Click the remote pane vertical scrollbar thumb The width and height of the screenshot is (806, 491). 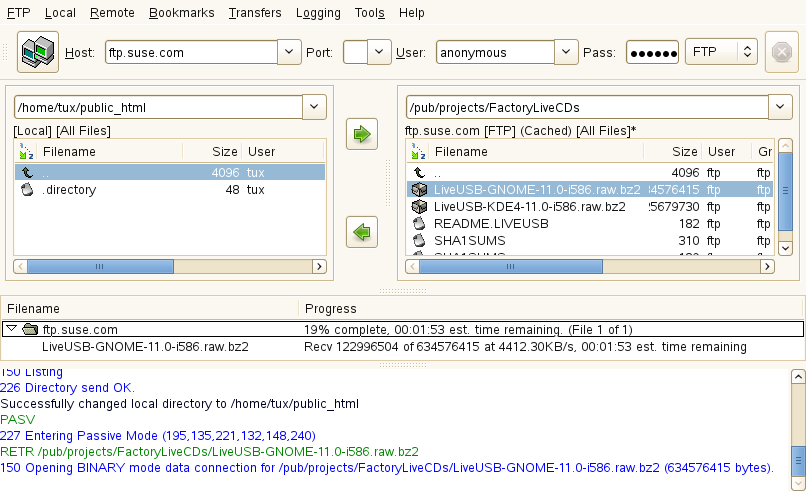[785, 191]
